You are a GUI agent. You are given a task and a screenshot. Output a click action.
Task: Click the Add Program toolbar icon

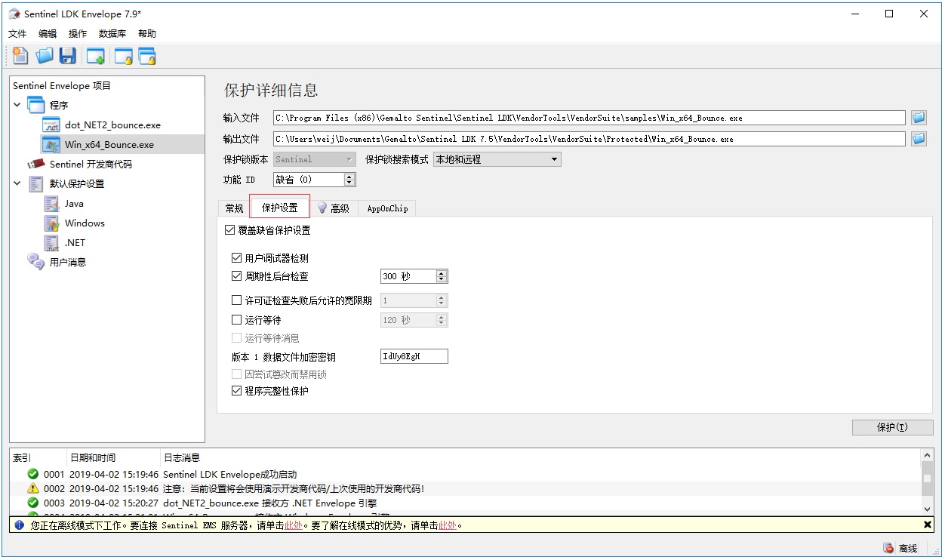95,55
